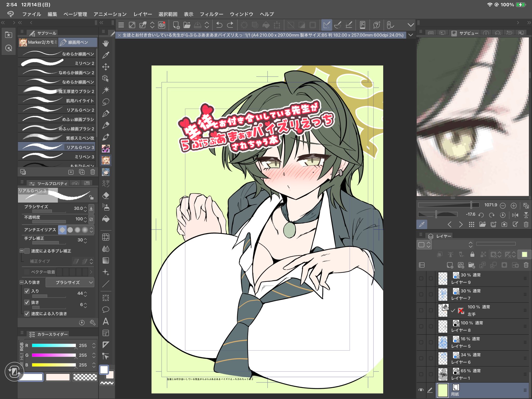Expand the canvas tab list chevron
Image resolution: width=532 pixels, height=399 pixels.
(x=410, y=35)
